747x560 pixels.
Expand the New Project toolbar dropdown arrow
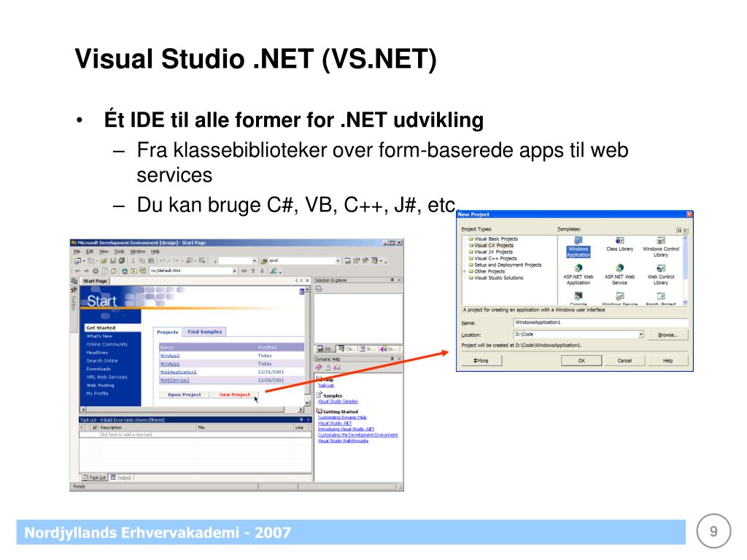click(x=85, y=261)
